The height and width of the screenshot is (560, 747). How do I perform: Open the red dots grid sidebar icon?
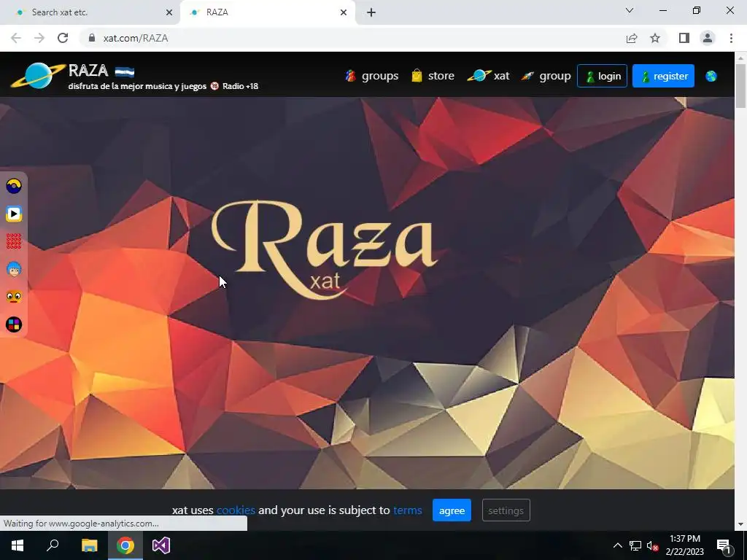click(14, 241)
